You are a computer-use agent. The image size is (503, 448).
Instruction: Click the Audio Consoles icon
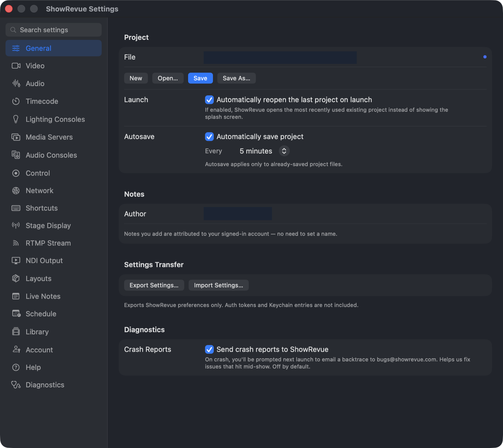pyautogui.click(x=16, y=155)
